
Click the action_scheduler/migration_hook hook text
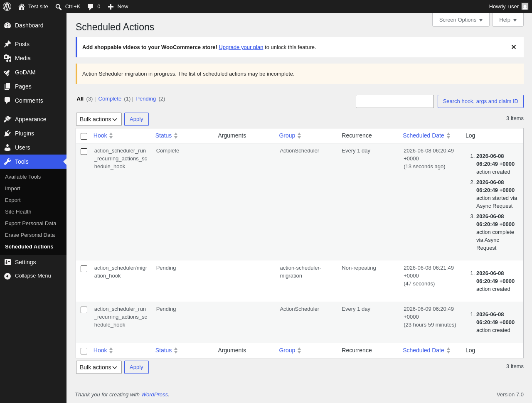coord(121,272)
